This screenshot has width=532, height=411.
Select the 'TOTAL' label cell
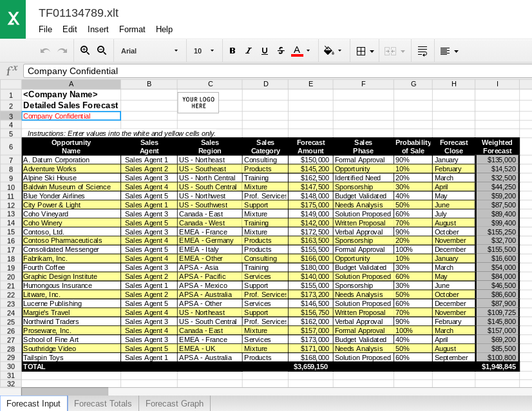pos(71,367)
